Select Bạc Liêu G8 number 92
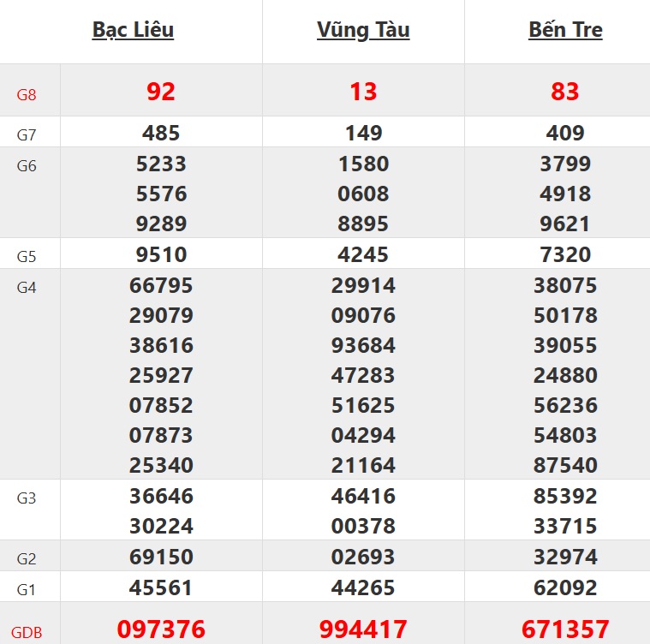The width and height of the screenshot is (650, 644). tap(161, 92)
